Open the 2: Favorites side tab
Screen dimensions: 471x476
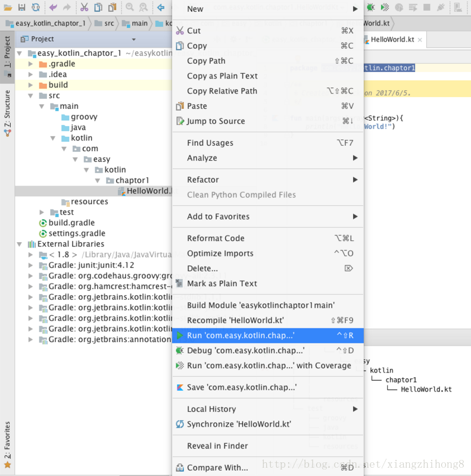point(7,444)
